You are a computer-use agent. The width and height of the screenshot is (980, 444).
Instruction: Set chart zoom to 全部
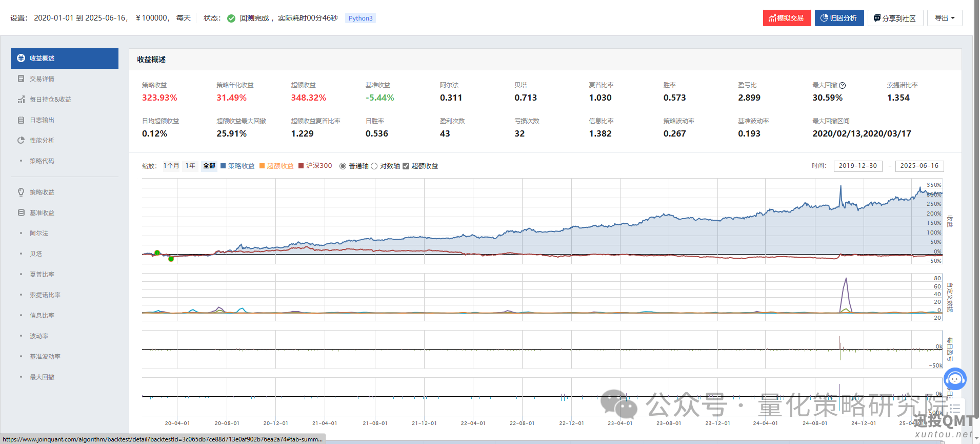tap(209, 166)
